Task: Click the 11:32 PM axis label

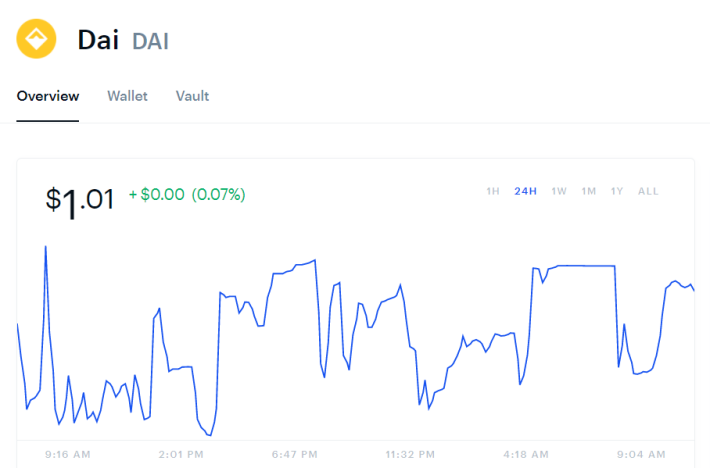Action: [x=410, y=454]
